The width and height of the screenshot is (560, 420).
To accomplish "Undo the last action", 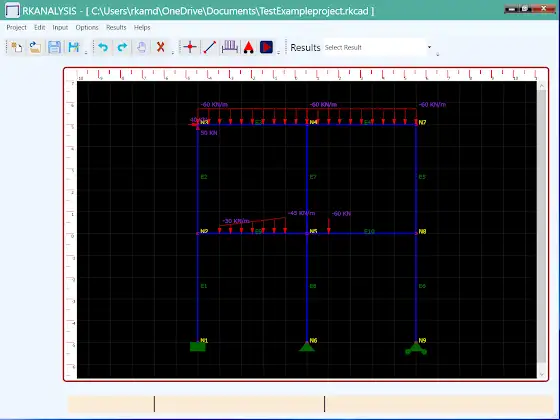I will coord(103,47).
